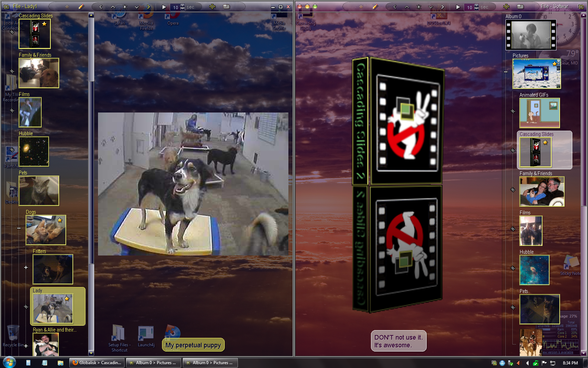Image resolution: width=588 pixels, height=368 pixels.
Task: Expand Animated GIFs node in right panel
Action: click(x=513, y=111)
